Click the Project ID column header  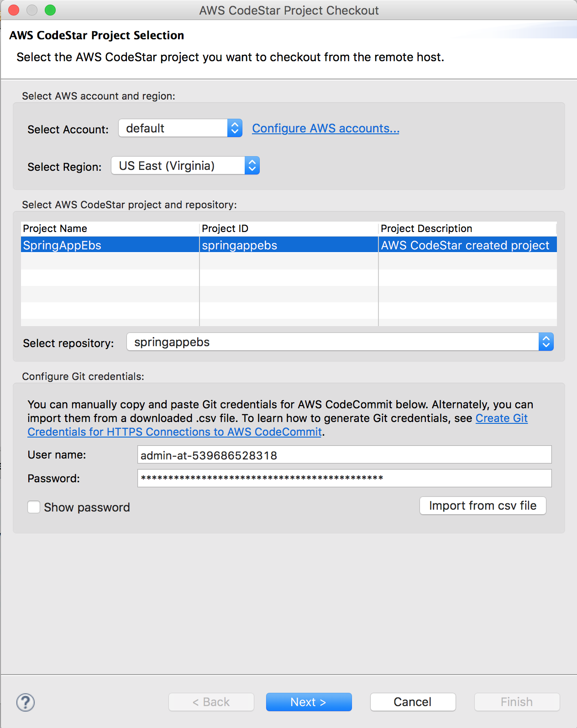(x=288, y=228)
